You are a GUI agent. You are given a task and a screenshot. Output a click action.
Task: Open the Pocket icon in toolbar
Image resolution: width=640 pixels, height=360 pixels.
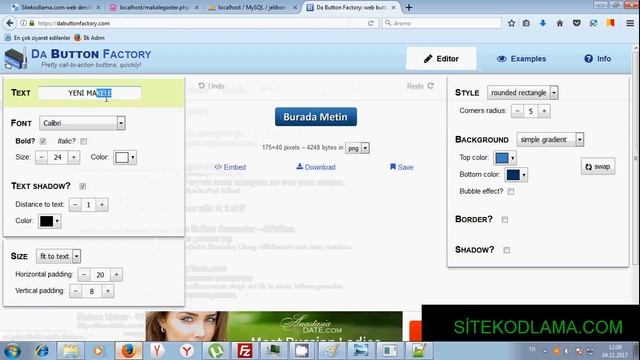click(x=576, y=23)
